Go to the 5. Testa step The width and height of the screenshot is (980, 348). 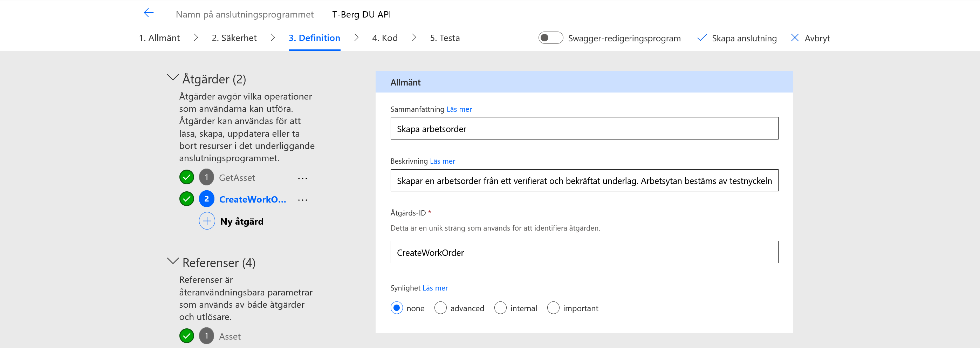click(x=445, y=38)
